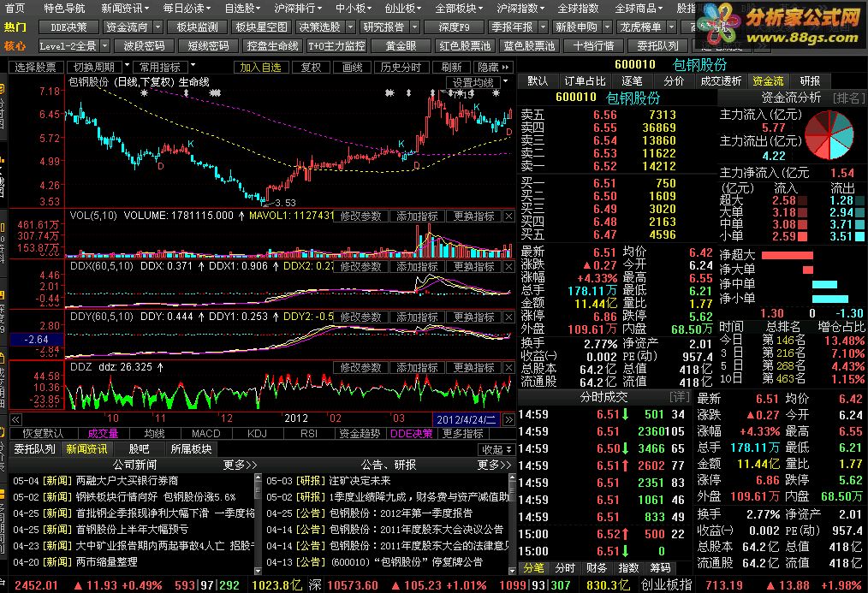Switch to the 所属板块 tab

[x=191, y=448]
